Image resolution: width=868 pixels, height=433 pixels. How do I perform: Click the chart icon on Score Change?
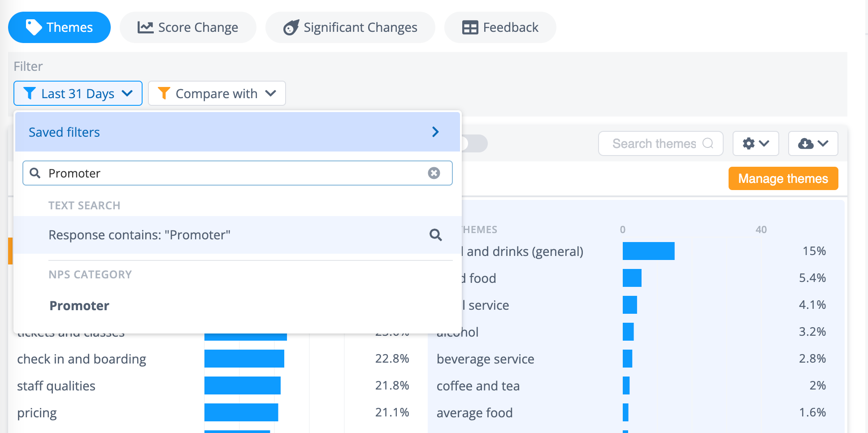tap(145, 27)
